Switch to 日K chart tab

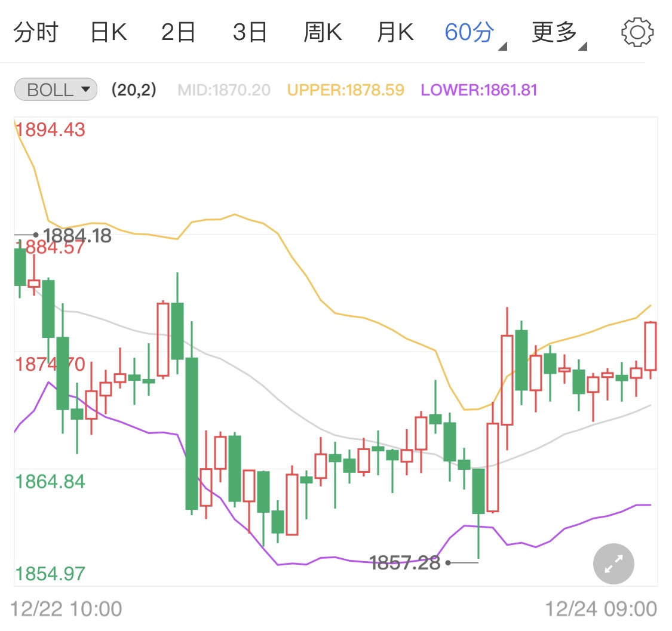109,32
